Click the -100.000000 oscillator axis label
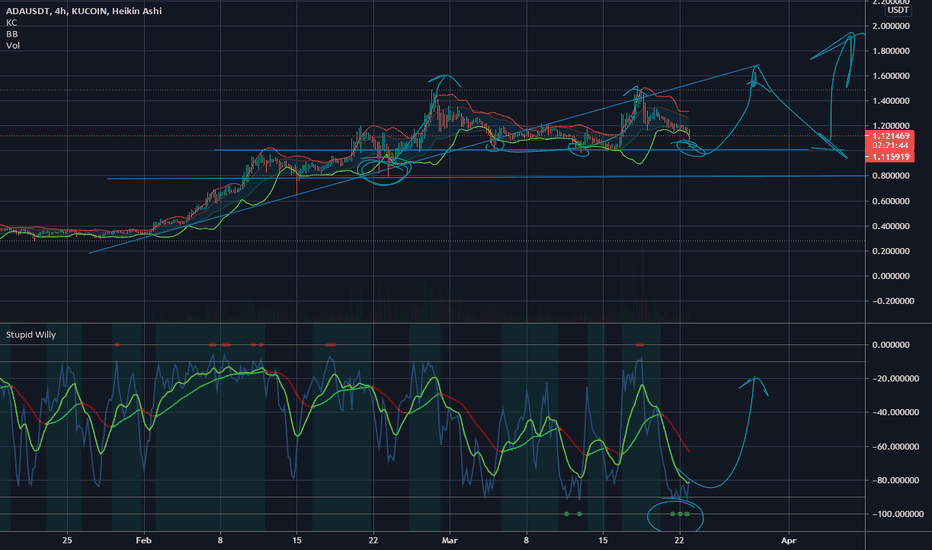 [x=898, y=514]
